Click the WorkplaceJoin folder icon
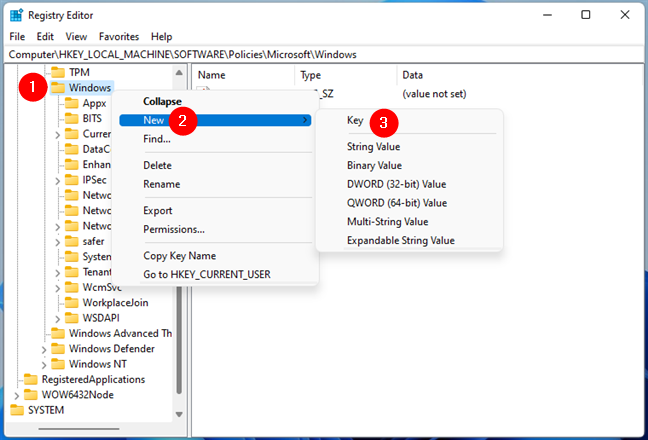The height and width of the screenshot is (440, 648). pyautogui.click(x=72, y=302)
